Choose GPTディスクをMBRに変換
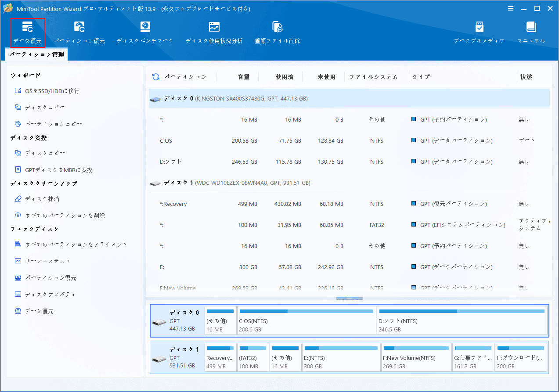Viewport: 559px width, 392px height. pyautogui.click(x=59, y=170)
